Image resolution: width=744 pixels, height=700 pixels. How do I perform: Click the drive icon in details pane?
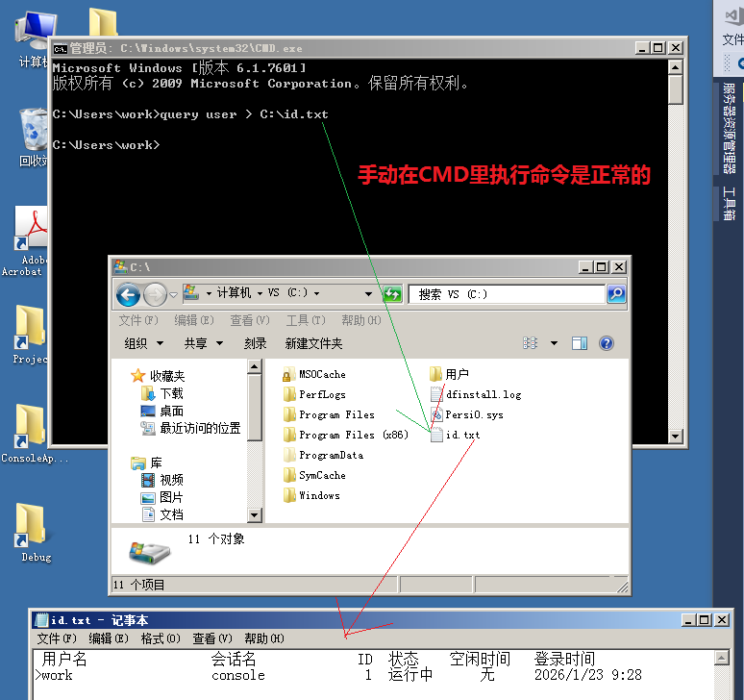click(x=149, y=553)
